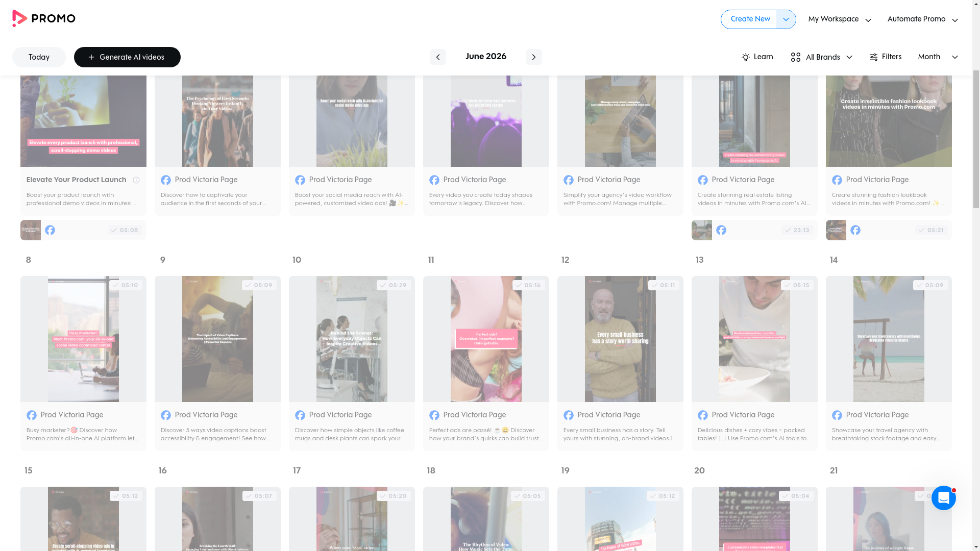Image resolution: width=980 pixels, height=551 pixels.
Task: Open the Busy marketer video thumbnail on day 8
Action: (83, 339)
